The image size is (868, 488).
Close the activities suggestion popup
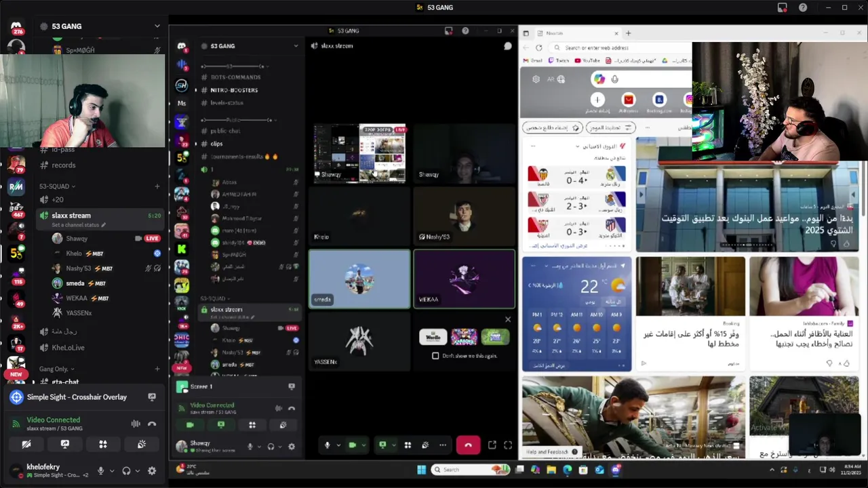(x=508, y=319)
